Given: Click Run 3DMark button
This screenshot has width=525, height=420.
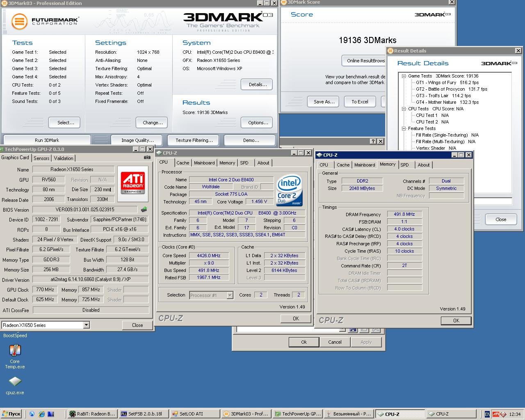Looking at the screenshot, I should (x=47, y=140).
